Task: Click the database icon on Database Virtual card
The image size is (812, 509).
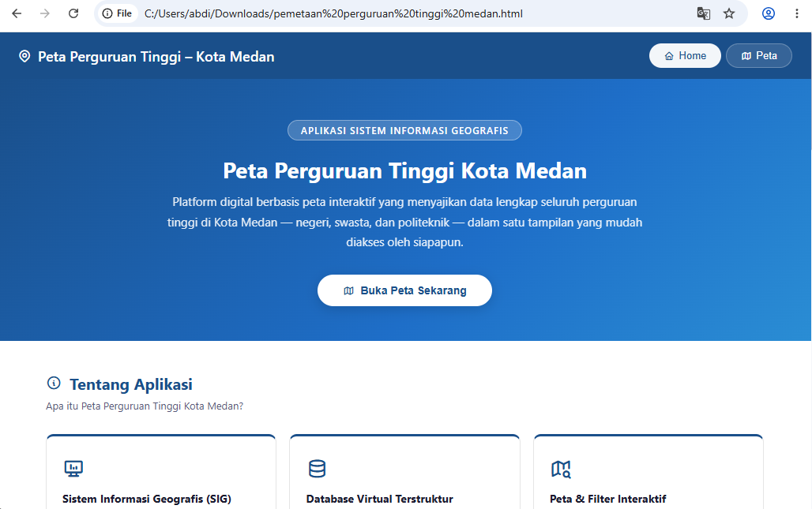Action: 317,469
